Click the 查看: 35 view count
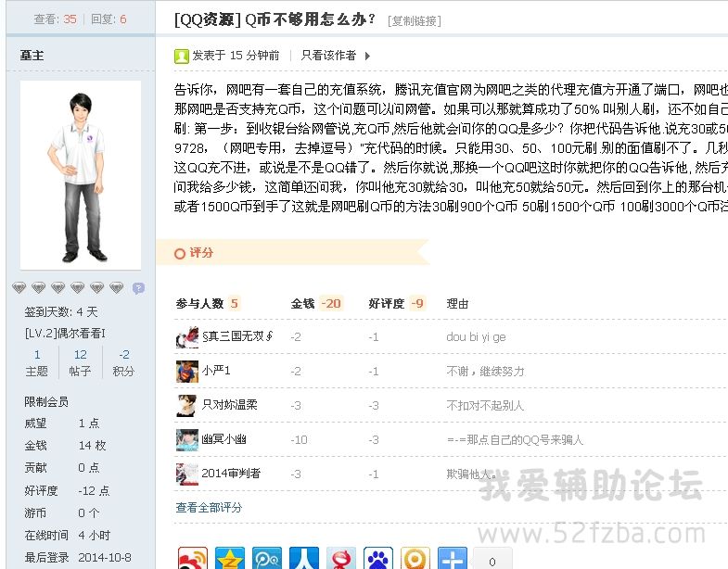 [56, 19]
